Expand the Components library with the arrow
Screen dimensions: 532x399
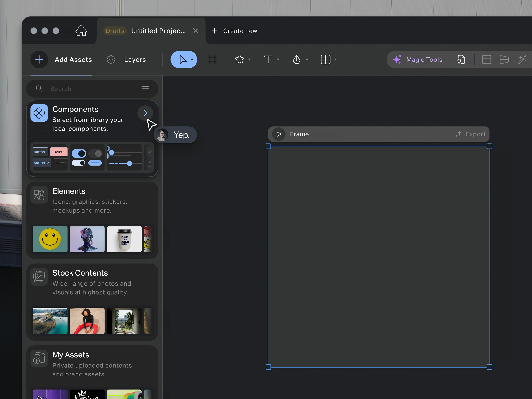pyautogui.click(x=145, y=113)
